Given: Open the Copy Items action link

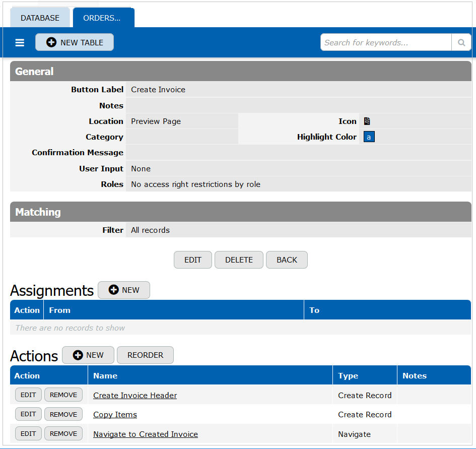Looking at the screenshot, I should pos(115,415).
